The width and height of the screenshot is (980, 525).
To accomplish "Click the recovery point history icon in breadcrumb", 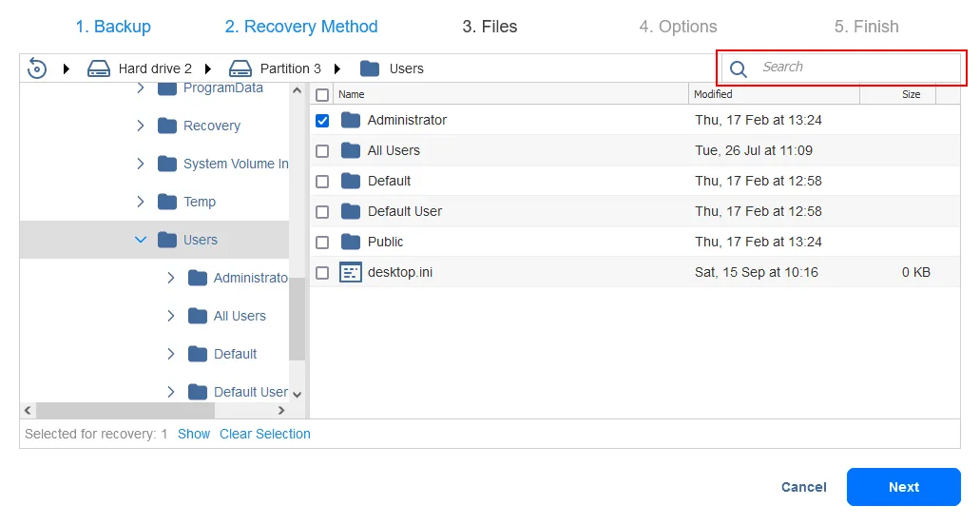I will [37, 68].
